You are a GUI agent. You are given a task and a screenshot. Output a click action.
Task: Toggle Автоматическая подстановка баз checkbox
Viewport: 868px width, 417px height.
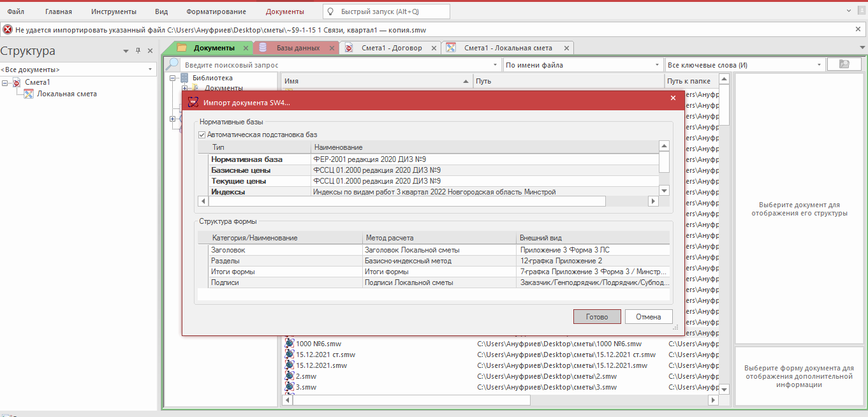pyautogui.click(x=202, y=135)
